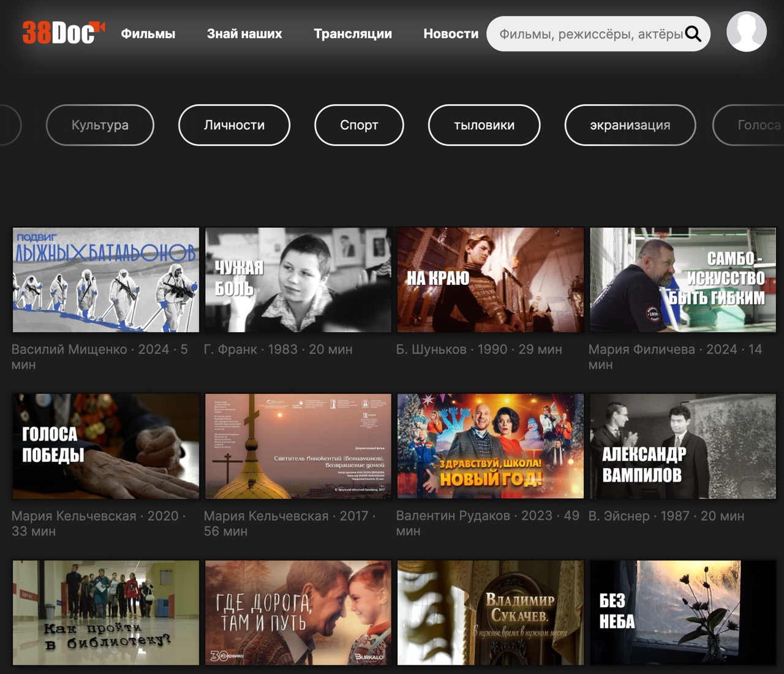784x674 pixels.
Task: Click caption Мария Филичева · 2024 · 14 мин
Action: point(676,357)
